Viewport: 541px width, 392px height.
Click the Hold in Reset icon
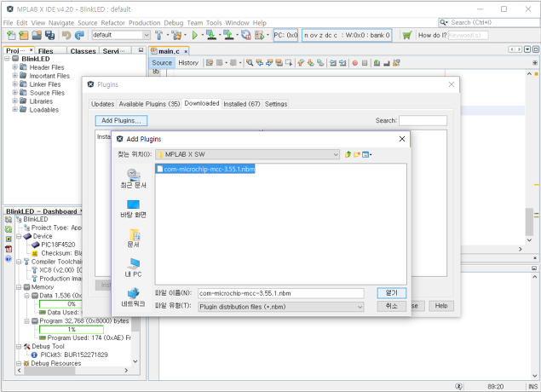click(x=246, y=35)
